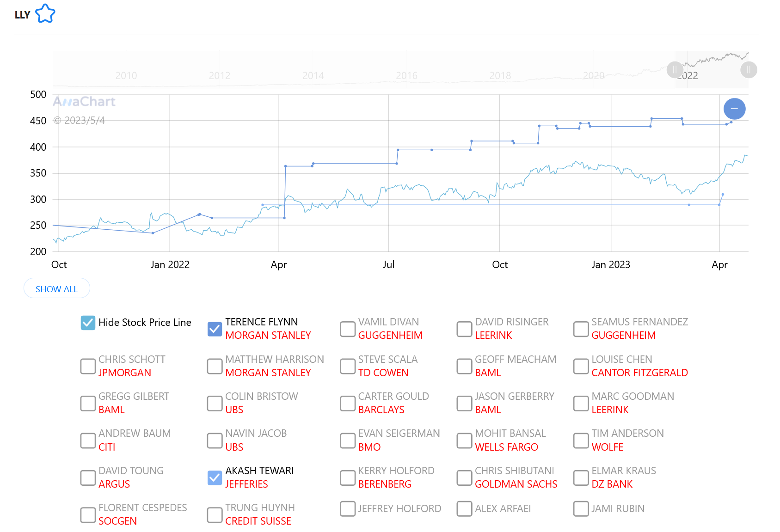Check David Risinger Leerink

[464, 329]
